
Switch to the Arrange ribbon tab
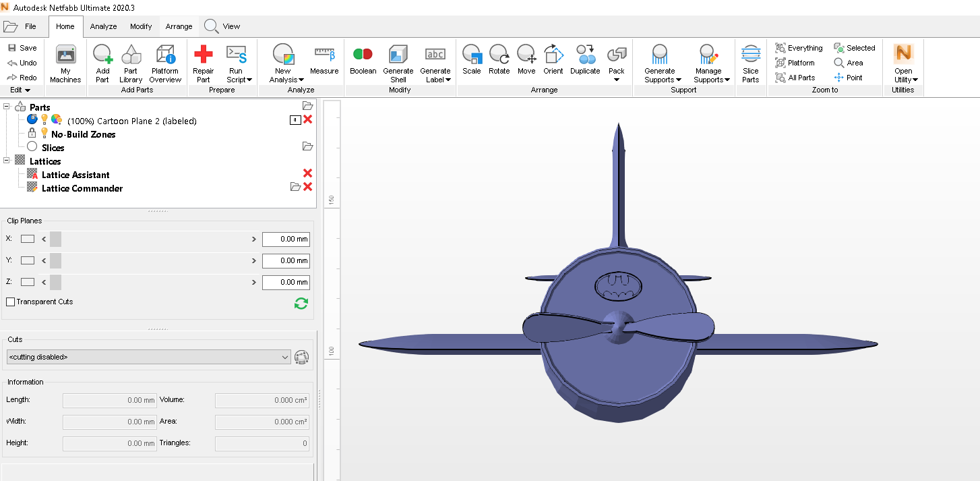pos(178,26)
